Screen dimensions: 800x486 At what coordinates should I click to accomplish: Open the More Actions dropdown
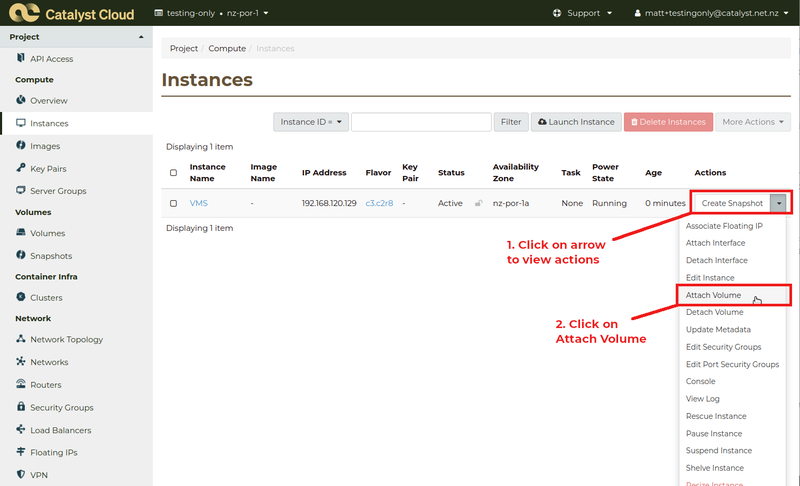(x=753, y=122)
